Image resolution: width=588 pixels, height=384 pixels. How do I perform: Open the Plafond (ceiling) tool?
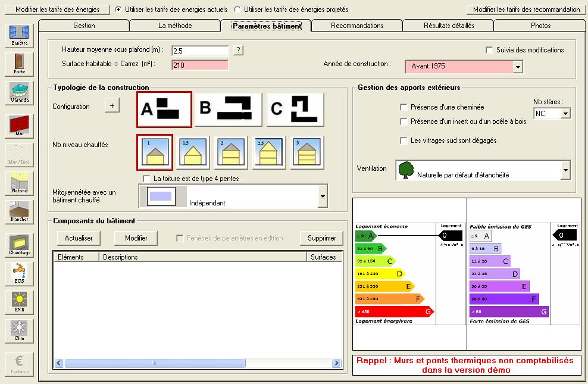click(x=19, y=183)
